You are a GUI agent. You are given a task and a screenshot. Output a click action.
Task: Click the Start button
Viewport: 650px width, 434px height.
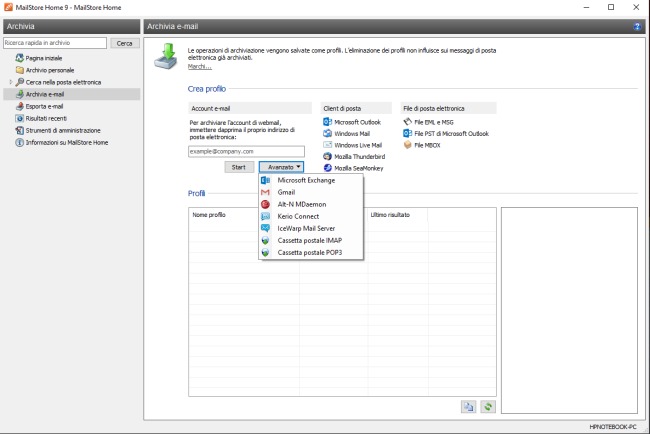(239, 167)
